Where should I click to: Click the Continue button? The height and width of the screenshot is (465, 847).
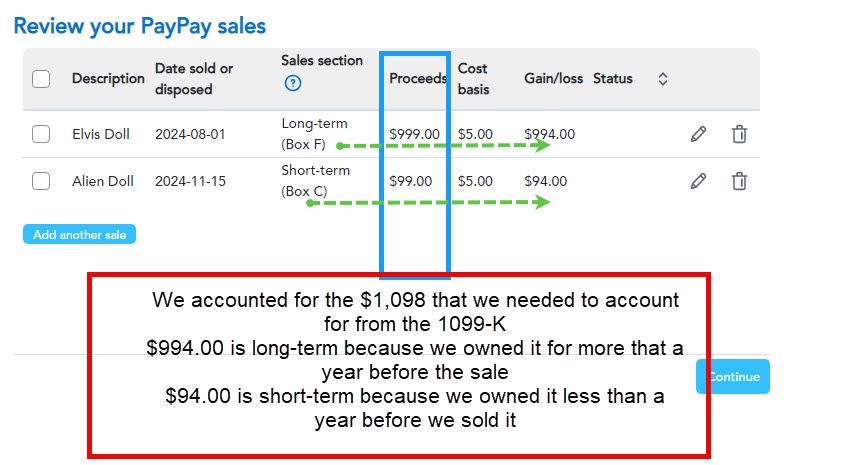point(733,376)
